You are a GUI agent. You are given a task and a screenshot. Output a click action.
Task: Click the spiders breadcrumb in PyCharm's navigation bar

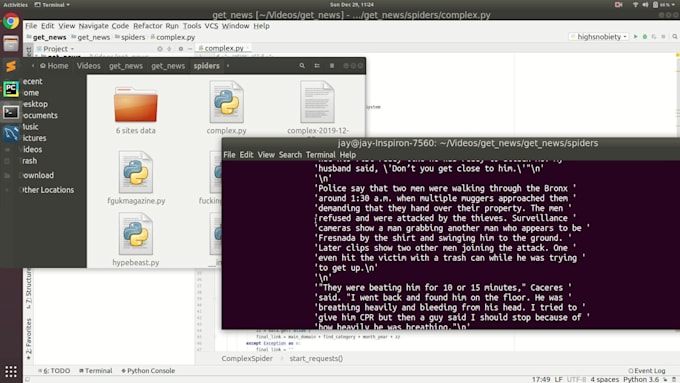pos(130,37)
